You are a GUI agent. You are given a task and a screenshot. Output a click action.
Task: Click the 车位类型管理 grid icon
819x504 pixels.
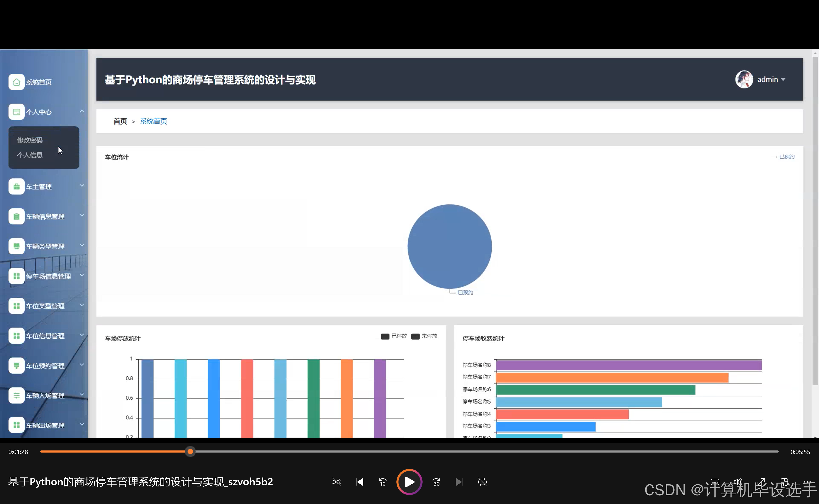click(x=16, y=306)
